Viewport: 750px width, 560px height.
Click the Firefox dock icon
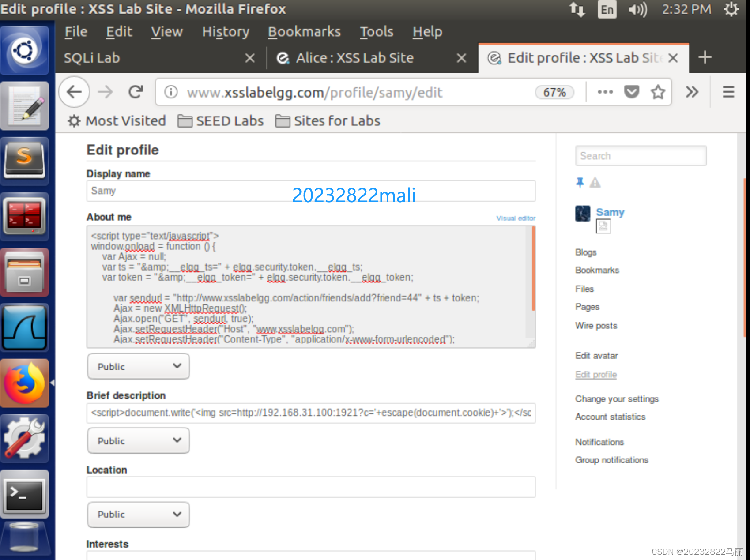point(25,383)
